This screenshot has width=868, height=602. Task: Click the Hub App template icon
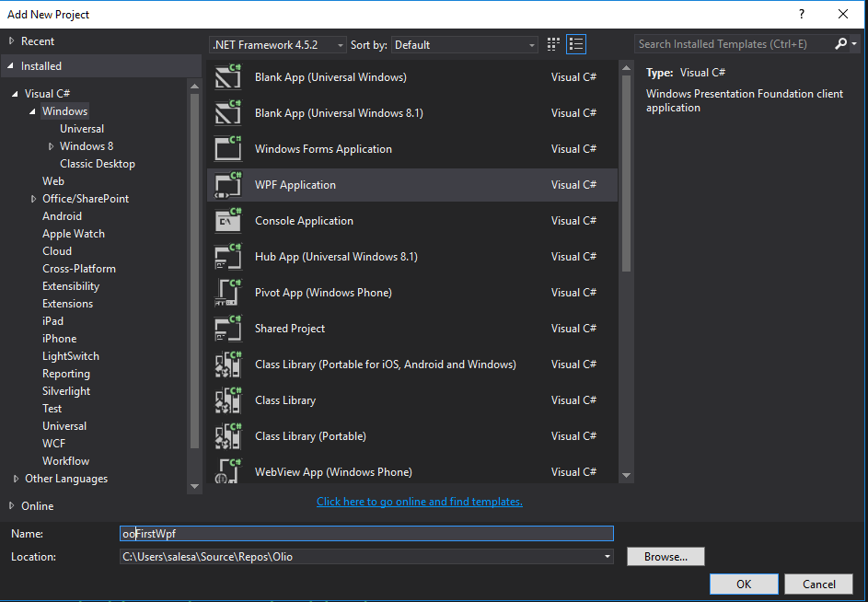click(x=227, y=257)
